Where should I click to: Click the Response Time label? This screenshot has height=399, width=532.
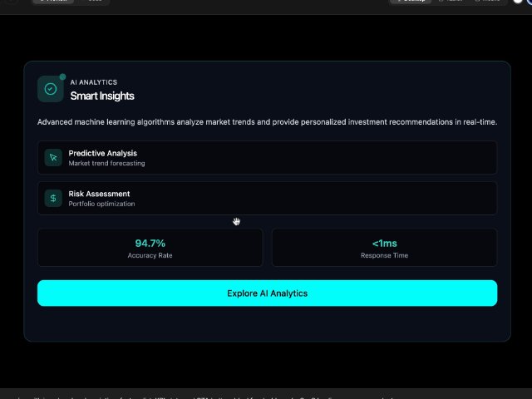384,255
